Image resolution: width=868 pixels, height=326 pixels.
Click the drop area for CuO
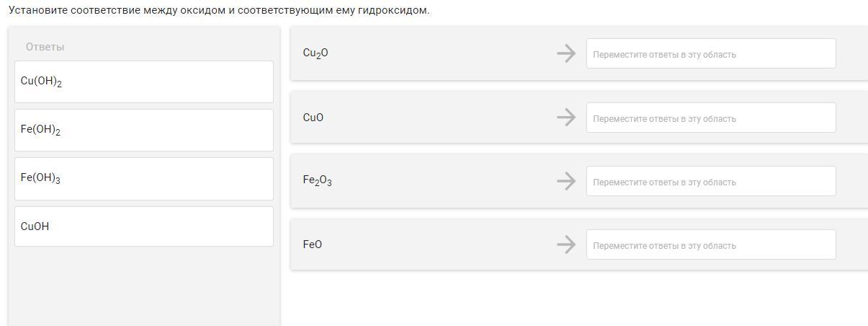(711, 118)
